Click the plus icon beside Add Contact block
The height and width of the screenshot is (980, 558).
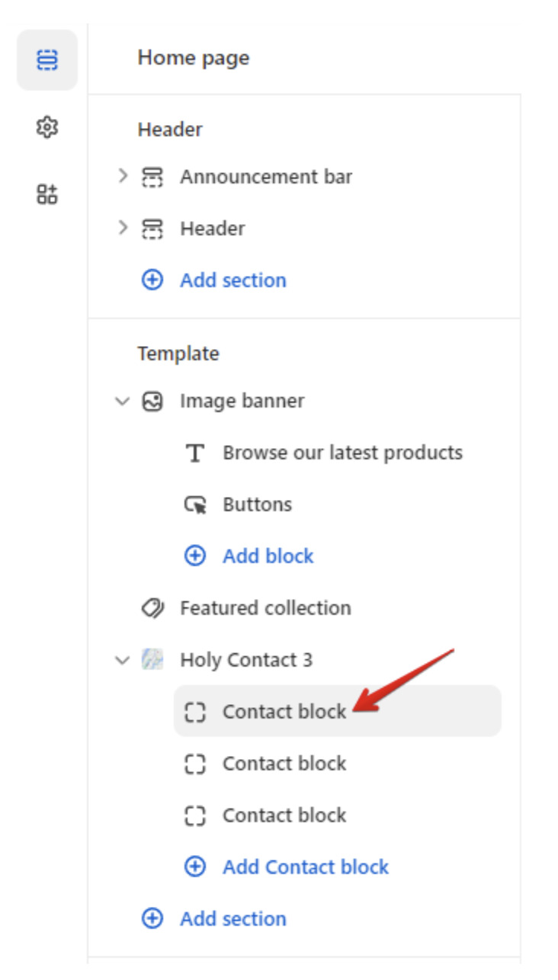(195, 867)
